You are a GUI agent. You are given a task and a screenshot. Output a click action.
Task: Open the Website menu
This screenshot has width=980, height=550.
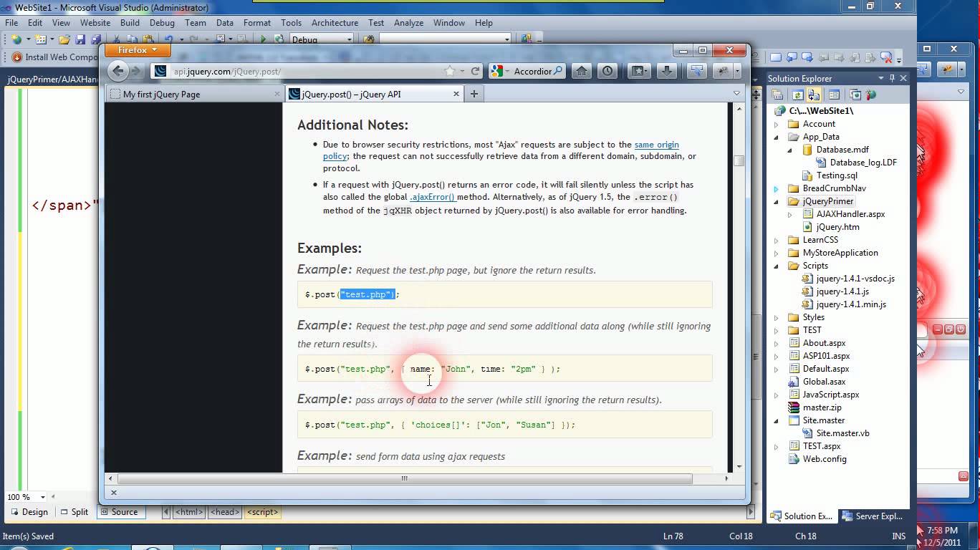coord(95,23)
